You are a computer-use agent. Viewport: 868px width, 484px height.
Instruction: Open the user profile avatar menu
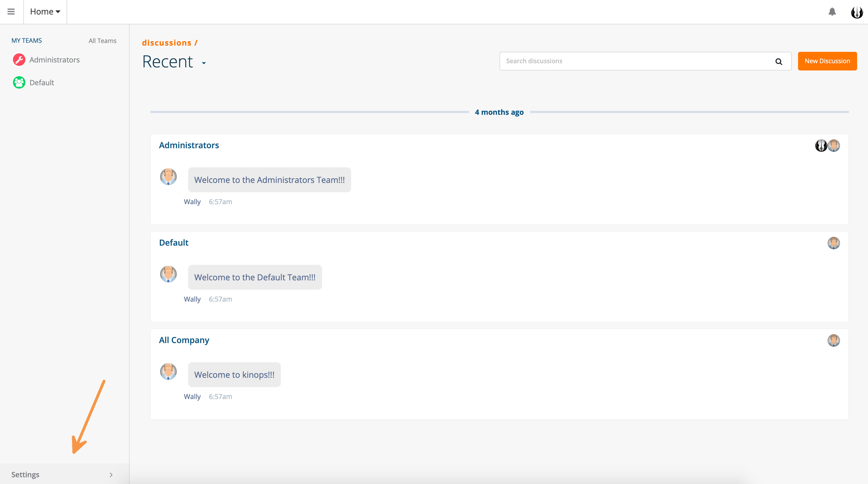(857, 12)
